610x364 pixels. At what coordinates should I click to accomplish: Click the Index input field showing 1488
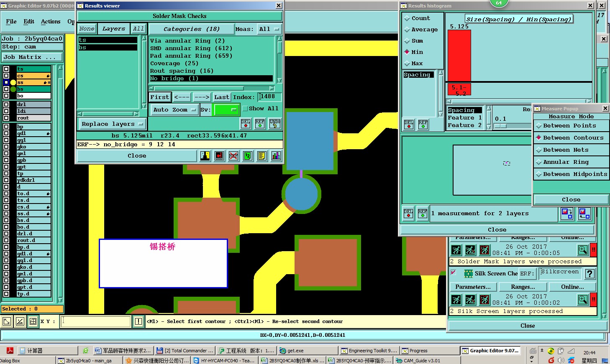click(x=269, y=97)
